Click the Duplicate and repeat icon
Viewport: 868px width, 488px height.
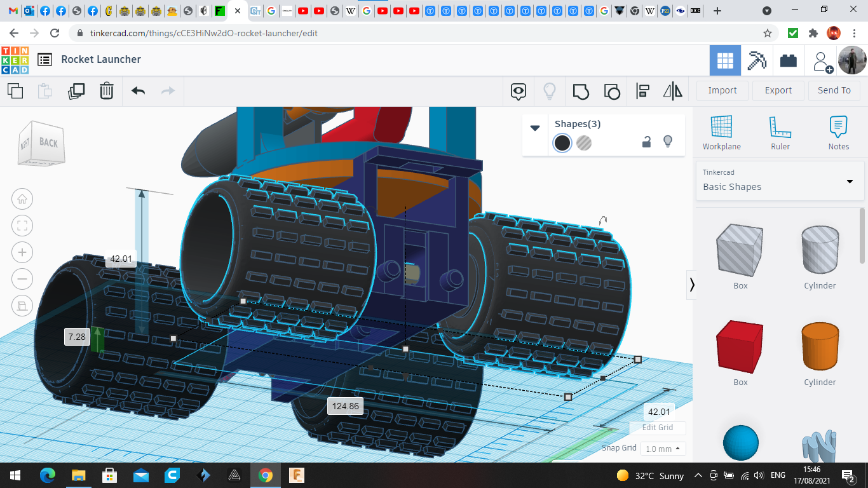click(76, 91)
